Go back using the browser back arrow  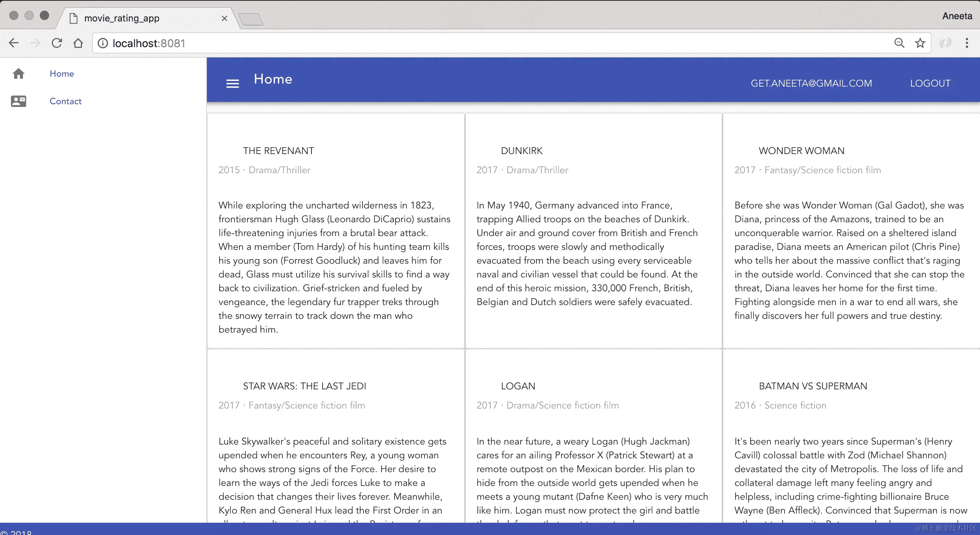(14, 43)
